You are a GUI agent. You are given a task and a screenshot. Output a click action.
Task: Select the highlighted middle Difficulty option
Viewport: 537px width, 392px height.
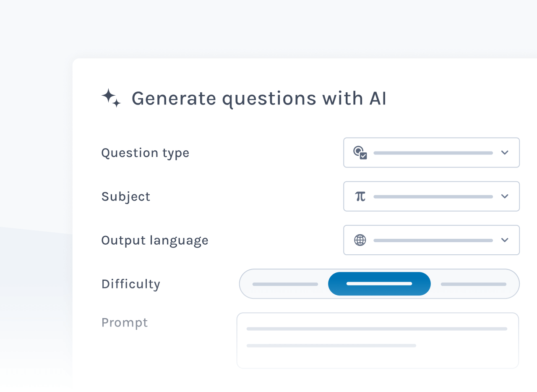(x=379, y=284)
